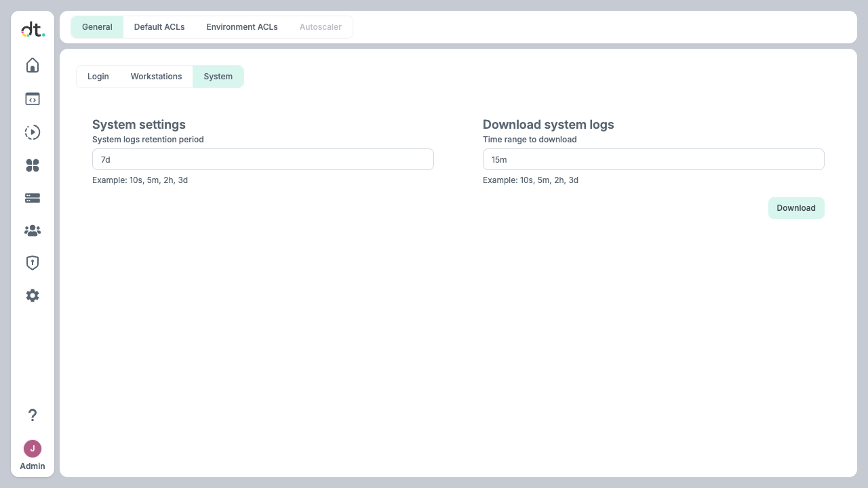Switch to the General tab
868x488 pixels.
97,27
